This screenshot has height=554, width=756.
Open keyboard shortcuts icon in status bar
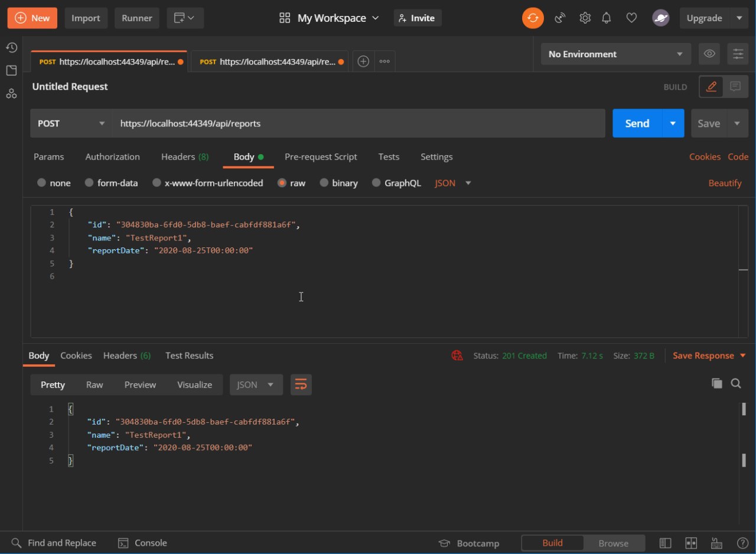717,543
